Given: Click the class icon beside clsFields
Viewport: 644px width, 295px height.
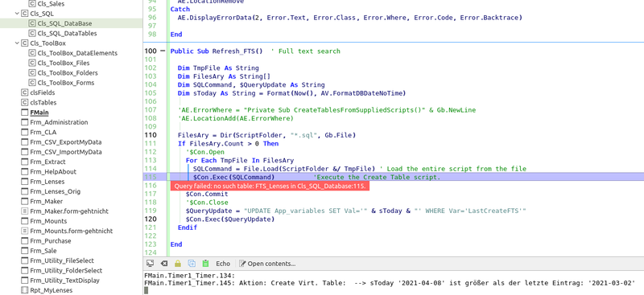Looking at the screenshot, I should pyautogui.click(x=24, y=92).
